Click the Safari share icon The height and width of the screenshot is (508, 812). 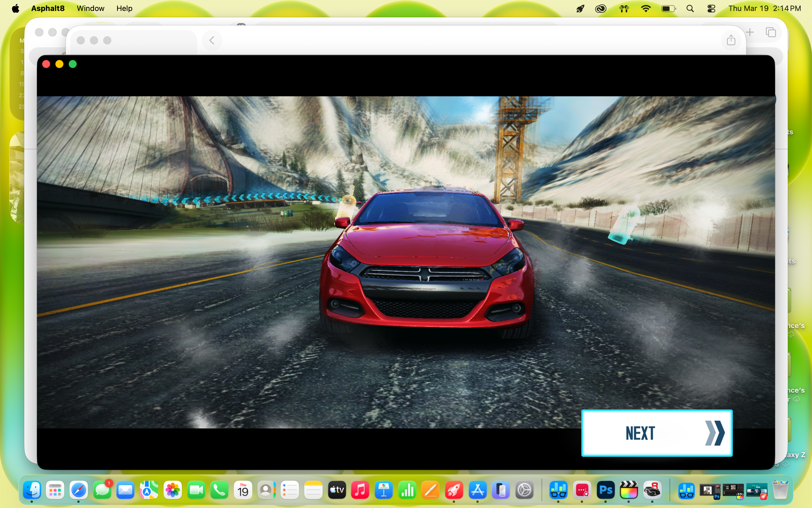coord(731,40)
